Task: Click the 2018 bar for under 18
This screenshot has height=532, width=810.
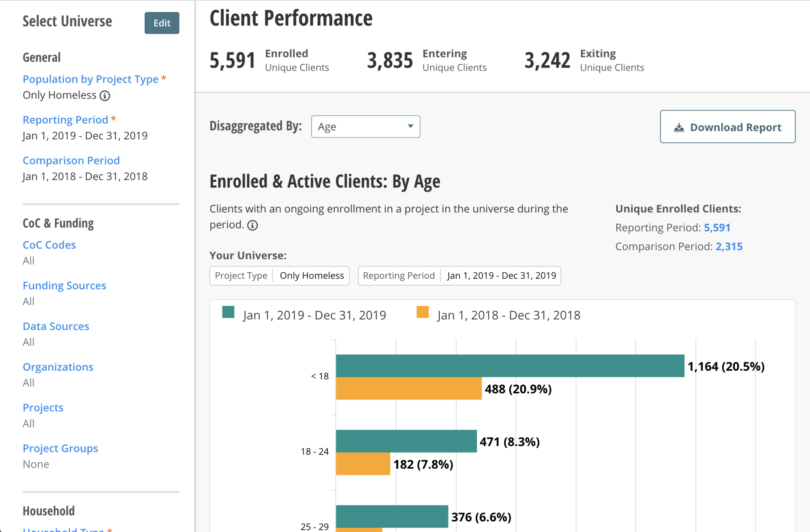Action: click(409, 389)
